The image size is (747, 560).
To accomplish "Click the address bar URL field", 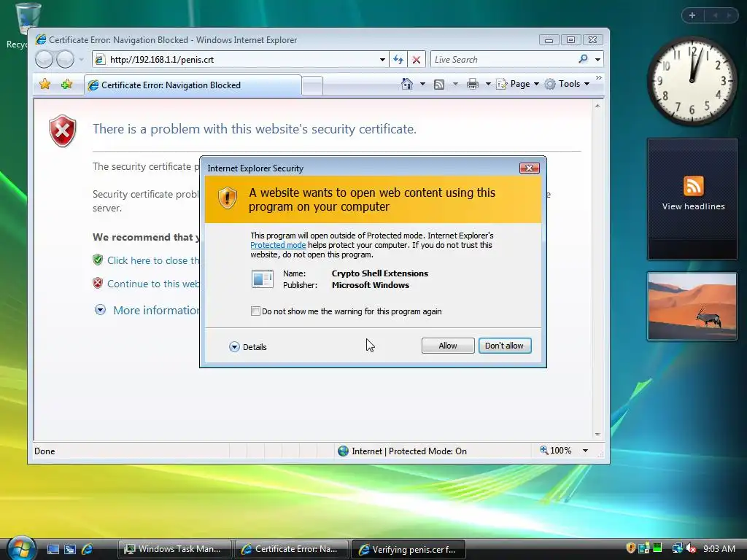I will click(x=241, y=60).
